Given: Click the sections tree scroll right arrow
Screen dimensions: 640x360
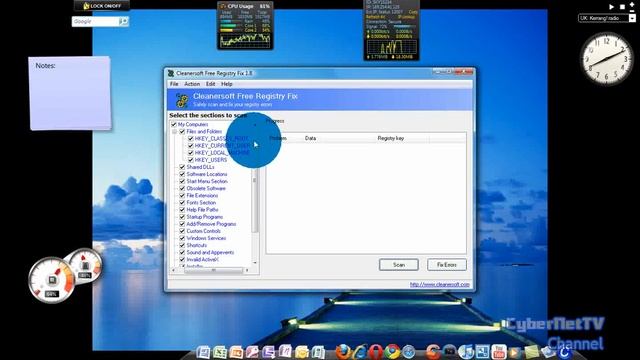Looking at the screenshot, I should click(247, 270).
